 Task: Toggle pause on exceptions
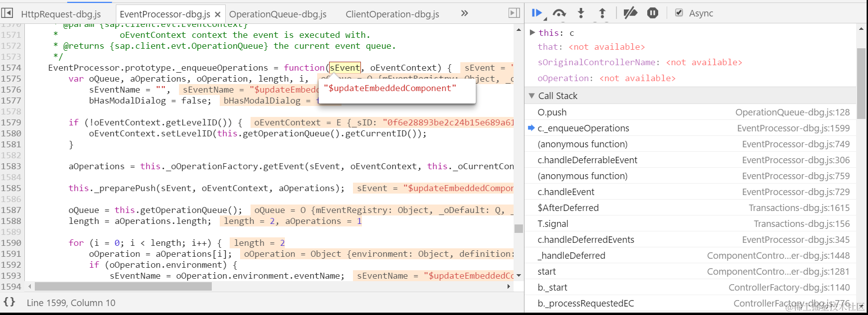click(x=653, y=13)
